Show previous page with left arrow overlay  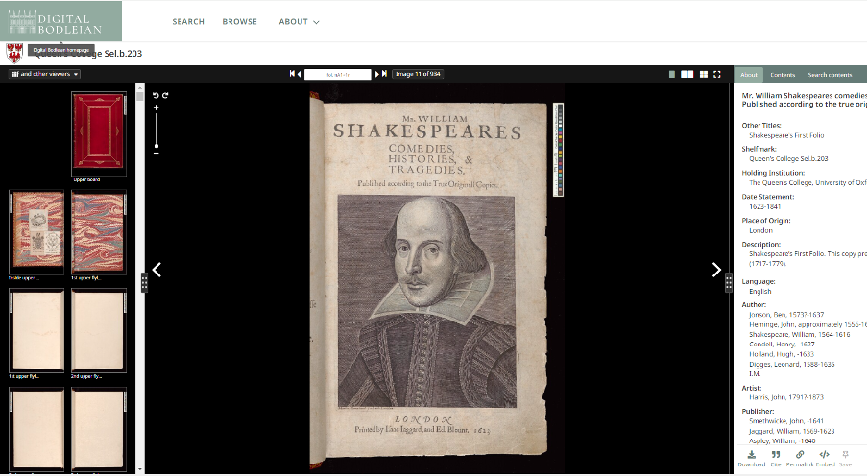point(157,270)
